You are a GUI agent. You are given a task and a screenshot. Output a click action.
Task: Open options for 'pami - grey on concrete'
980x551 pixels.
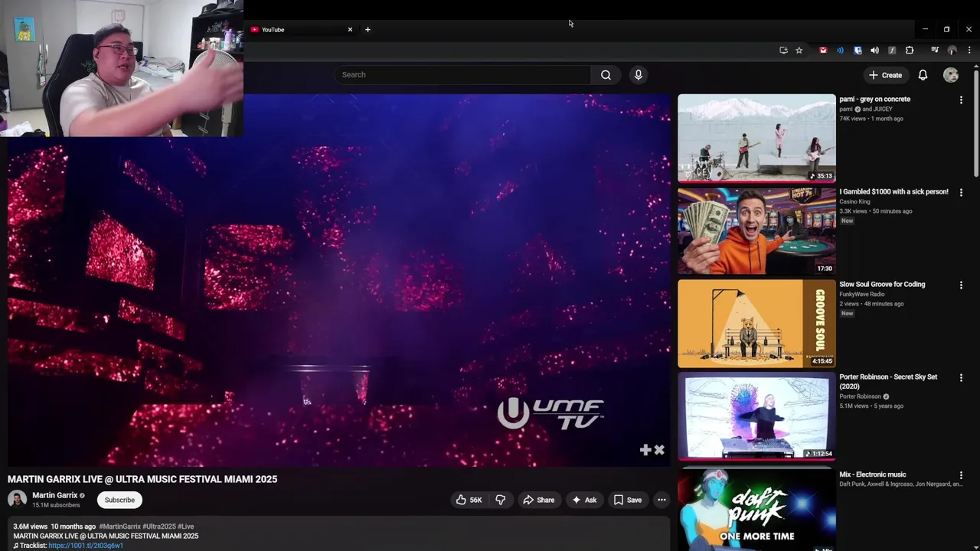tap(961, 99)
